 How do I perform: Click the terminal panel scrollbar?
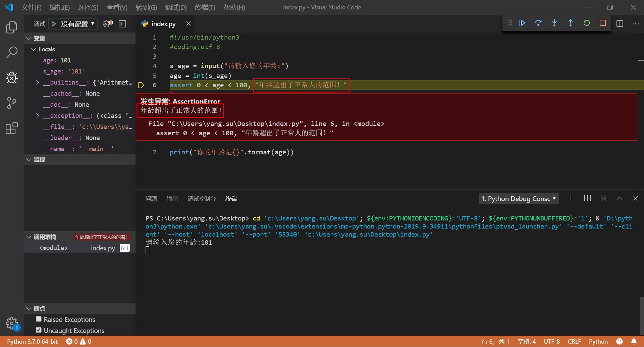(x=641, y=315)
